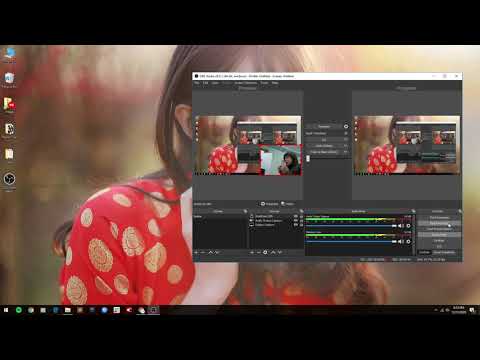Toggle lock for Audio Output Capture source
480x360 pixels.
[x=301, y=221]
